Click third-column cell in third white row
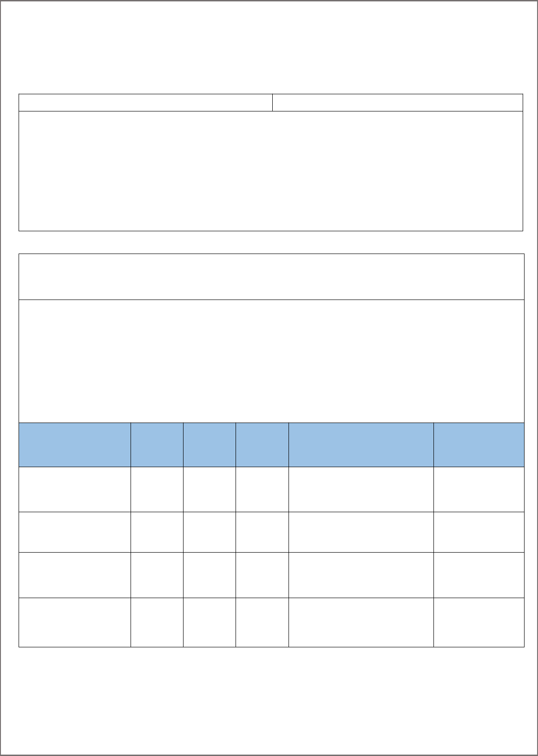 pos(210,574)
